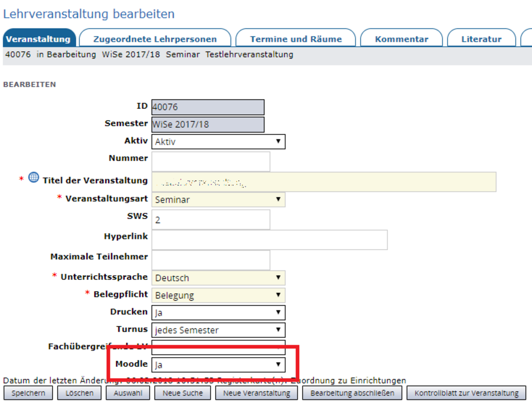Click the Neue Suche button

(x=182, y=393)
